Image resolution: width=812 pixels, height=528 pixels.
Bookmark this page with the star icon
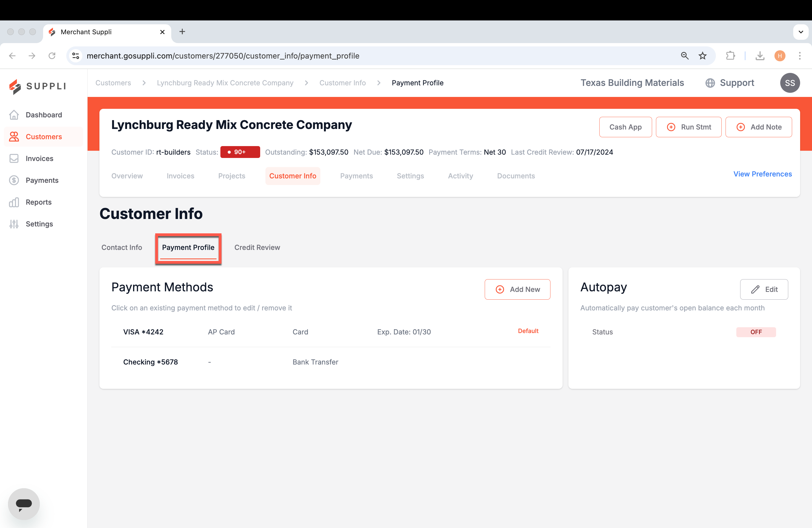pyautogui.click(x=702, y=56)
